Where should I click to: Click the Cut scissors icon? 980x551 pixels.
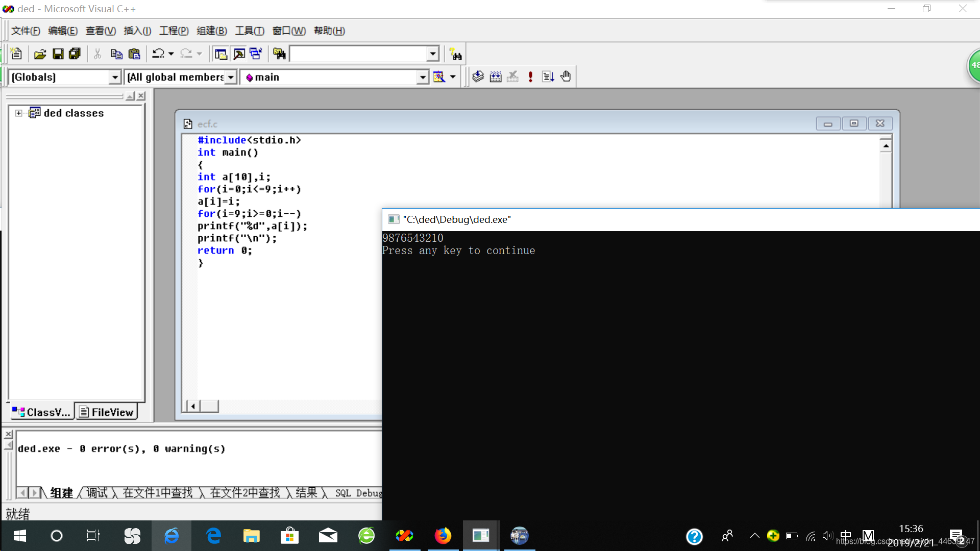click(x=97, y=54)
